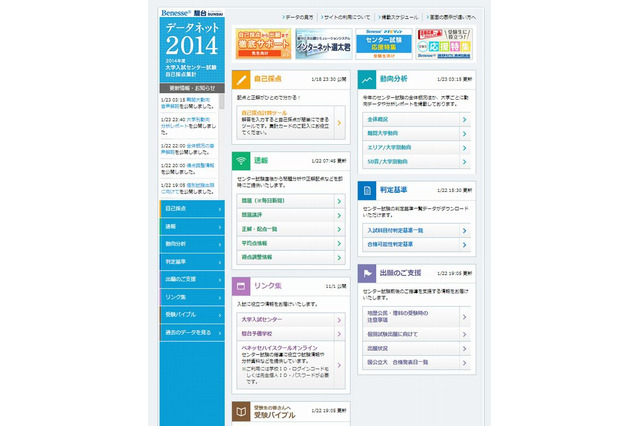
Task: Click the arrow on the 出願状況 row
Action: click(464, 348)
